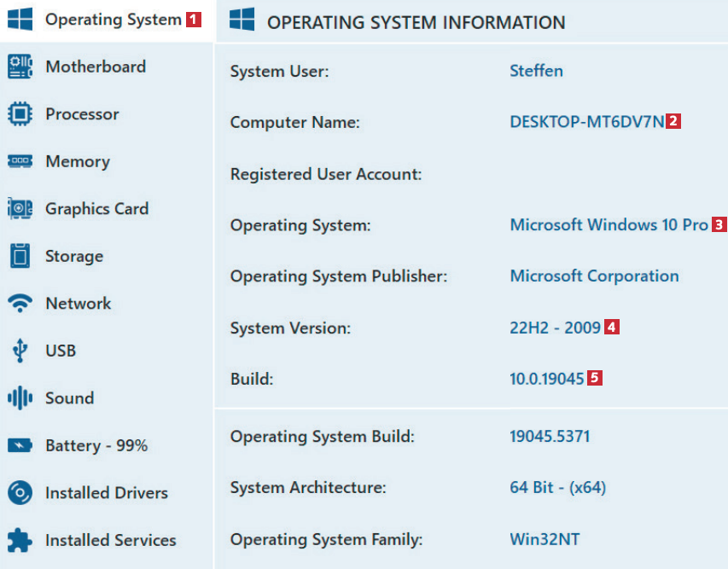This screenshot has width=728, height=569.
Task: Open the Installed Services puzzle icon
Action: pyautogui.click(x=20, y=540)
